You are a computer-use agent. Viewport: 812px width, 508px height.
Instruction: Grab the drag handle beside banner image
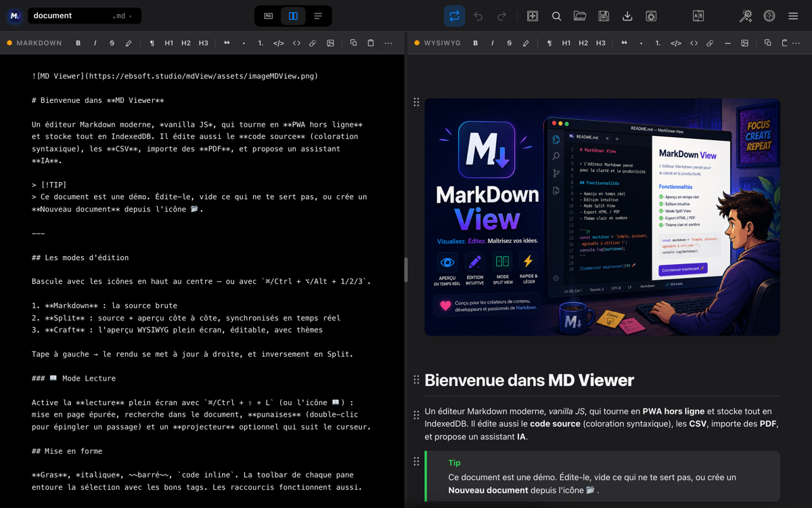click(x=416, y=102)
